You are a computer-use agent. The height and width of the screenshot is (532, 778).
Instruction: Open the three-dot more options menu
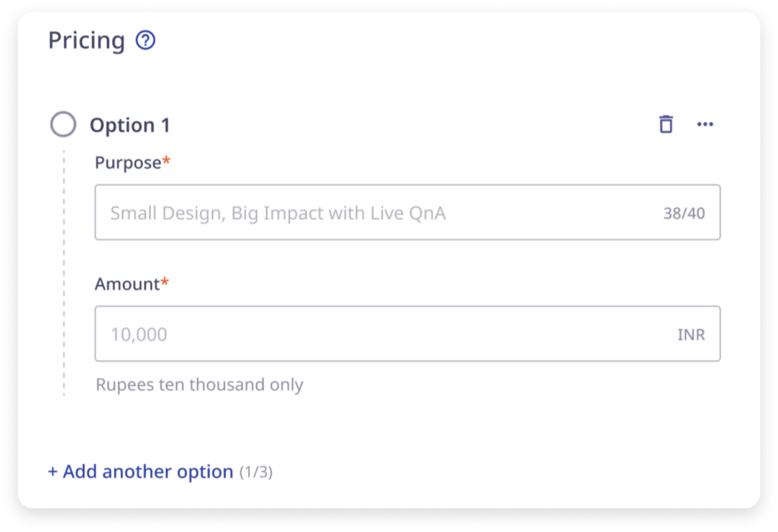coord(705,124)
